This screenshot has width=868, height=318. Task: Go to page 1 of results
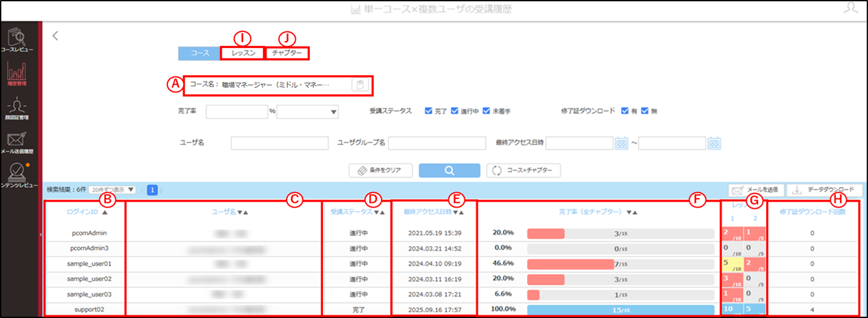(x=152, y=190)
